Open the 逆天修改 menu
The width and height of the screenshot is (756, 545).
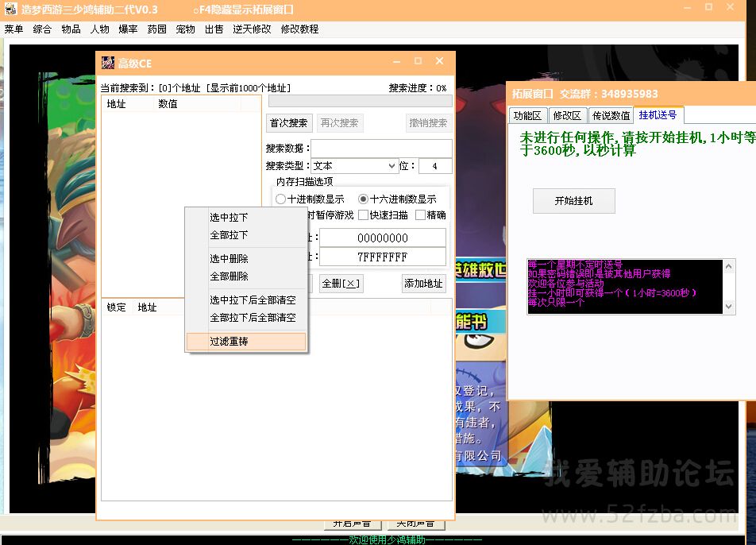[x=252, y=29]
